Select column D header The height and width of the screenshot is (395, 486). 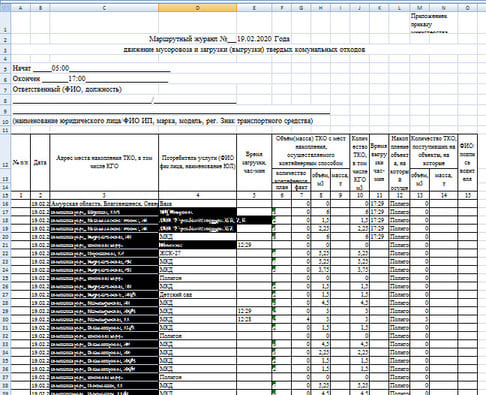point(197,8)
